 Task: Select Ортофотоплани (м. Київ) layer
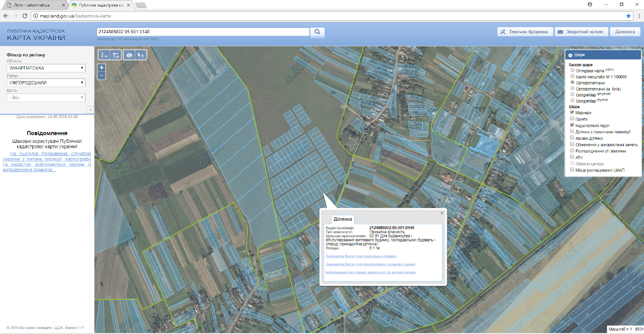point(573,89)
